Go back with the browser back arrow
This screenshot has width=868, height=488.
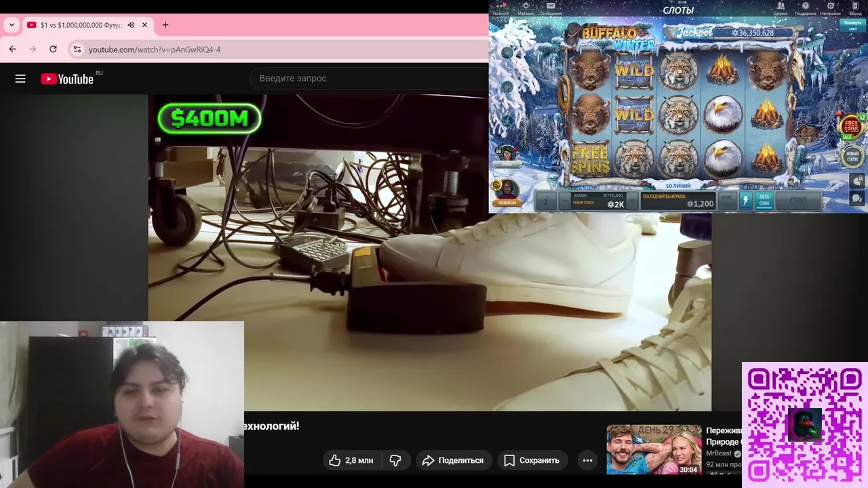coord(12,49)
